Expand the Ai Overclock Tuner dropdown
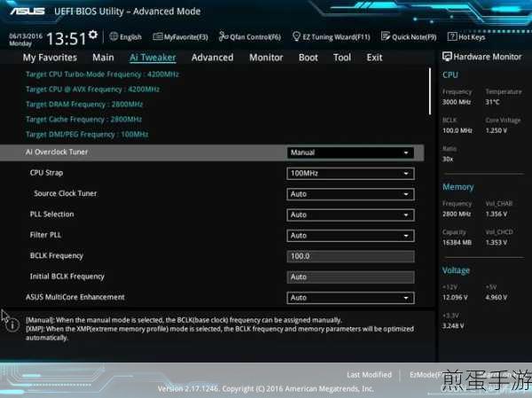Viewport: 532px width, 398px height. tap(350, 152)
